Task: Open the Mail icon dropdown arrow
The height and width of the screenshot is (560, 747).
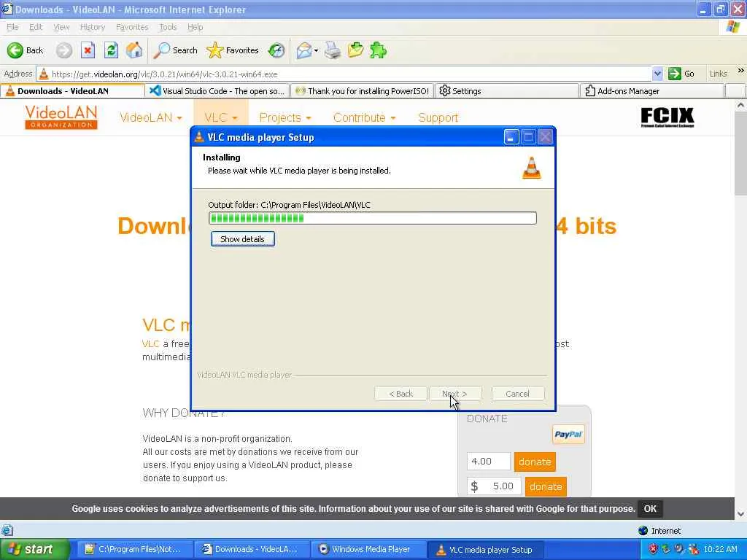Action: (316, 50)
